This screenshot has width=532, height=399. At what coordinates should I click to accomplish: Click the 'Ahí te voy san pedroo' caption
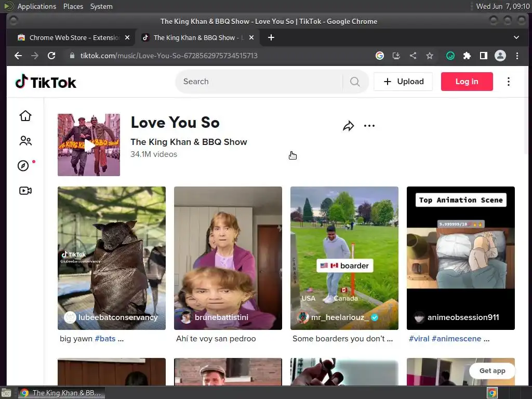pyautogui.click(x=216, y=339)
